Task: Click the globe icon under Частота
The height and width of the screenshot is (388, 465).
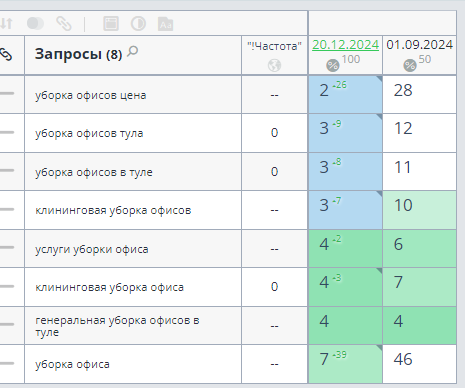Action: 274,65
